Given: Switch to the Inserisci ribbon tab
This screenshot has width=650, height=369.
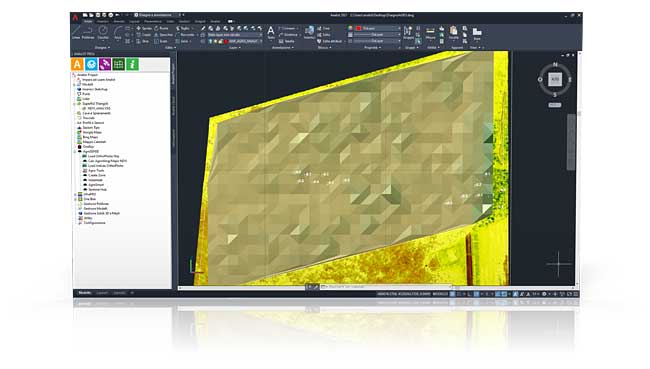Looking at the screenshot, I should point(103,21).
